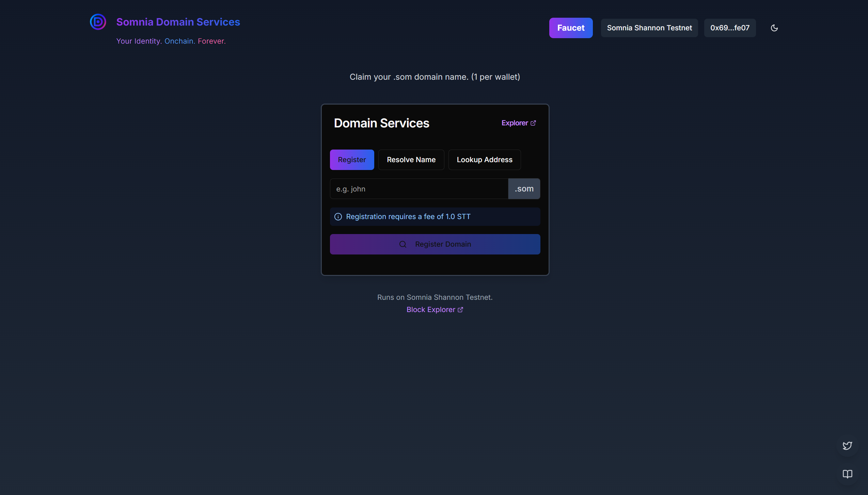The height and width of the screenshot is (495, 868).
Task: Switch to the Lookup Address tab
Action: point(484,160)
